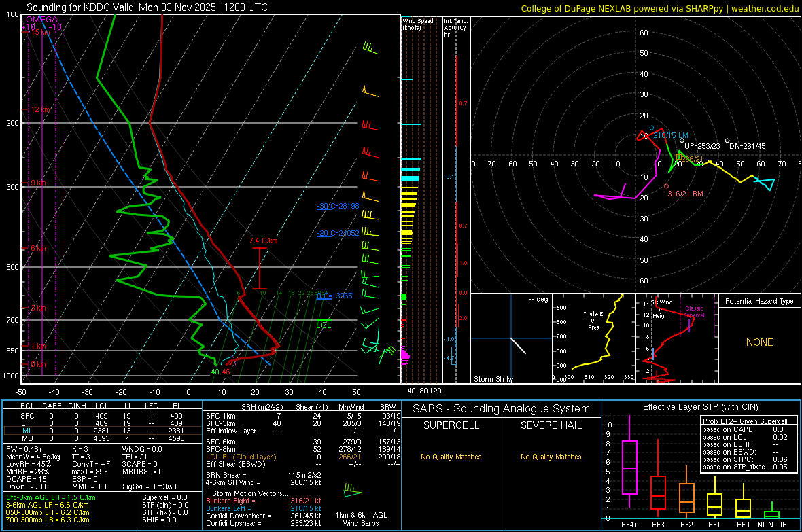The image size is (802, 532).
Task: Click the cyan triangle at the hodograph trace end
Action: point(766,183)
